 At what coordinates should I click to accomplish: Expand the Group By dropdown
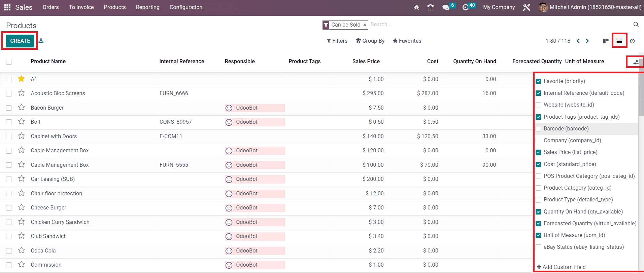click(370, 41)
